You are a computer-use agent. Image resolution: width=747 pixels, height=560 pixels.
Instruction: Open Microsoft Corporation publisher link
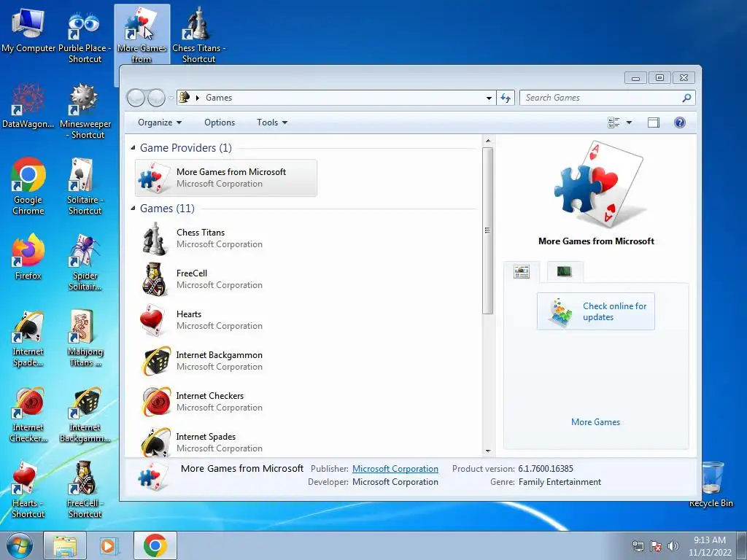click(395, 469)
